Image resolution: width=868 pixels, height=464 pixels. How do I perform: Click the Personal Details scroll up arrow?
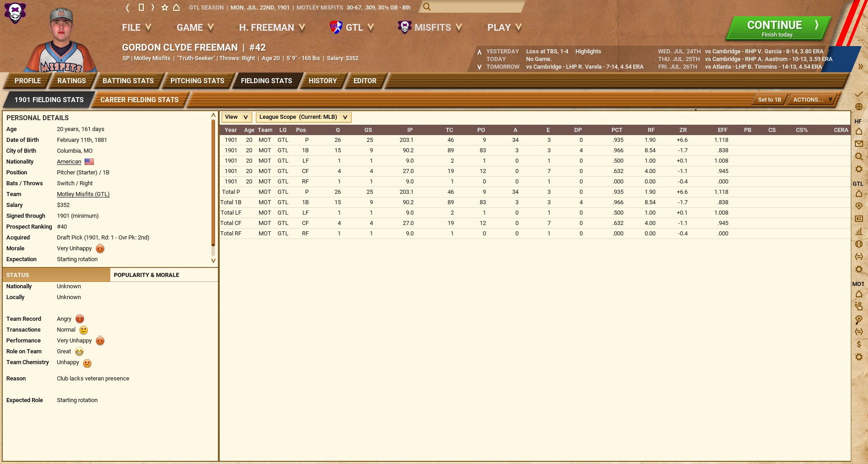pyautogui.click(x=213, y=115)
